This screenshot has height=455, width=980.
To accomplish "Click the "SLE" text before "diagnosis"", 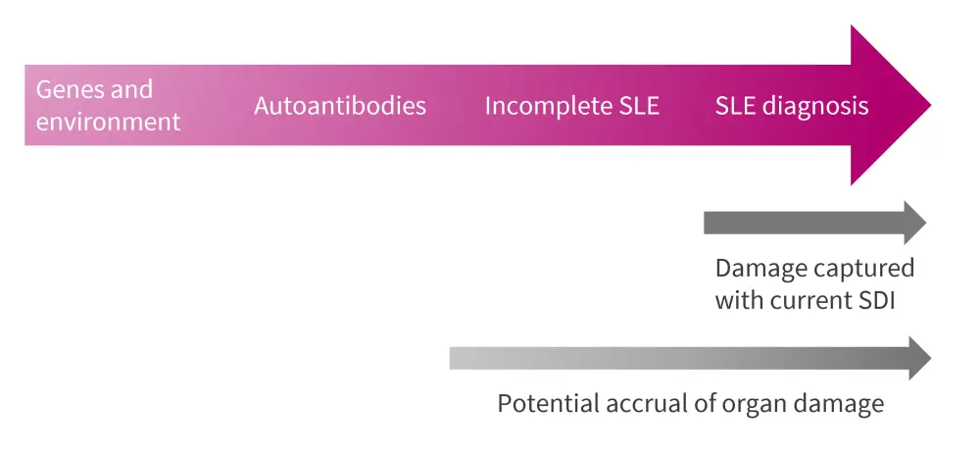I will [736, 106].
